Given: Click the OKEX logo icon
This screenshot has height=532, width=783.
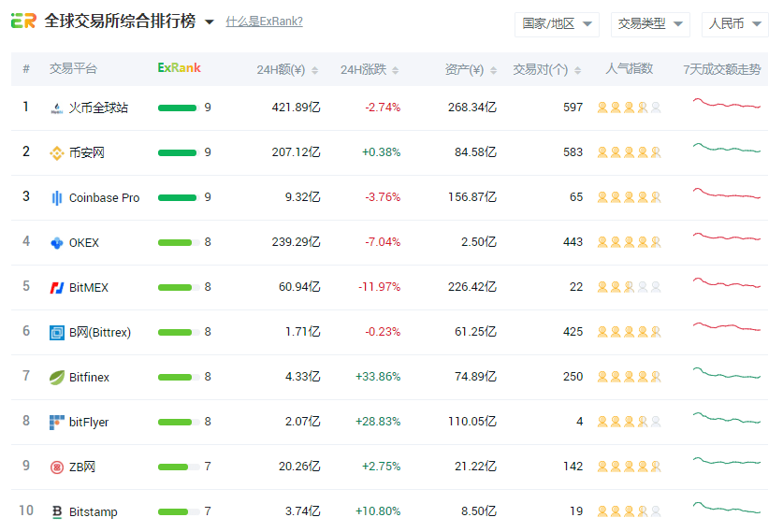Looking at the screenshot, I should pos(57,242).
